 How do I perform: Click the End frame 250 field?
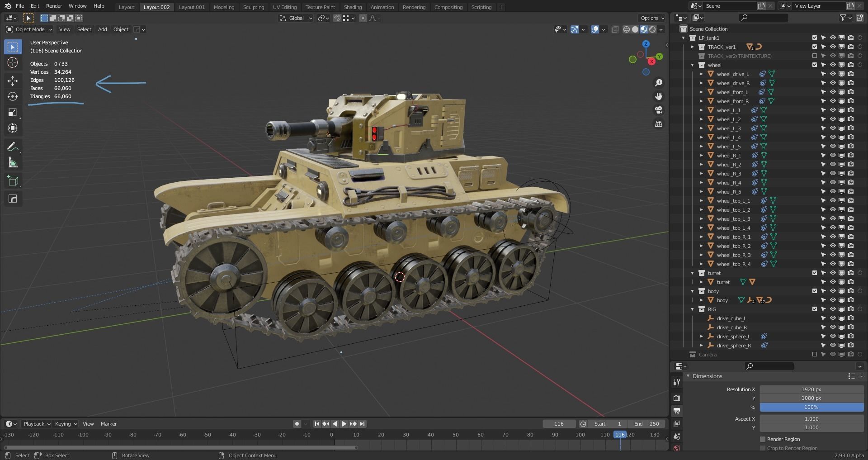[x=646, y=424]
